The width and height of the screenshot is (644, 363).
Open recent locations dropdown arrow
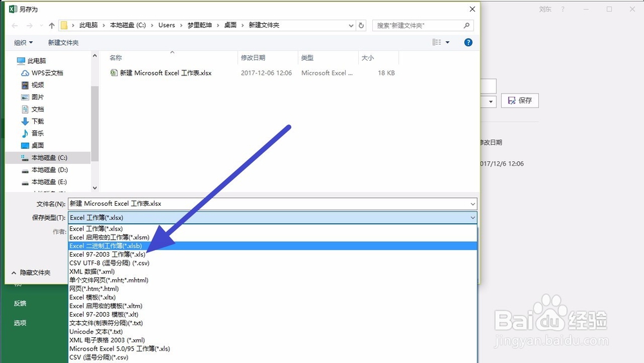[x=41, y=26]
